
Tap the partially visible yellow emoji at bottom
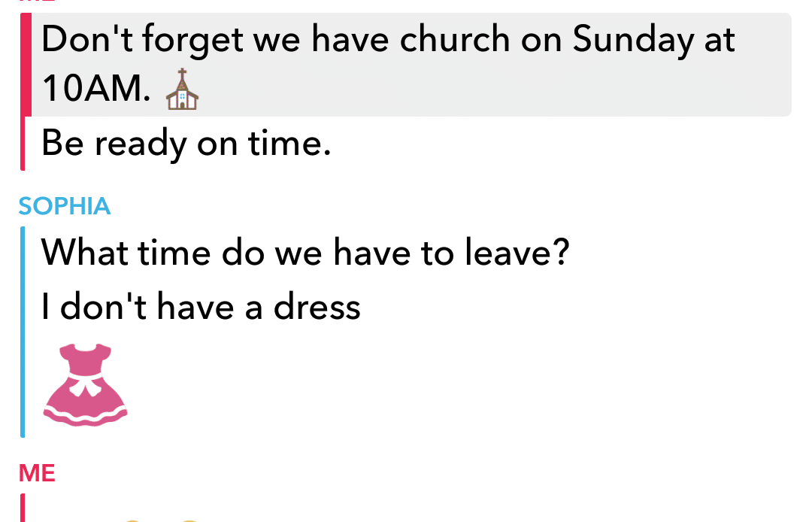[x=161, y=520]
